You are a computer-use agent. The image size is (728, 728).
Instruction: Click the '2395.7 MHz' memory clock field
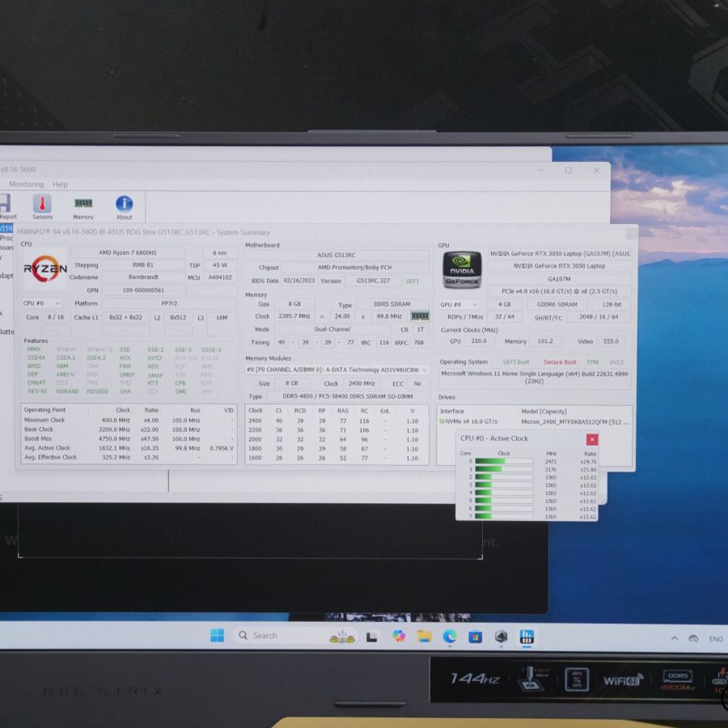point(294,316)
